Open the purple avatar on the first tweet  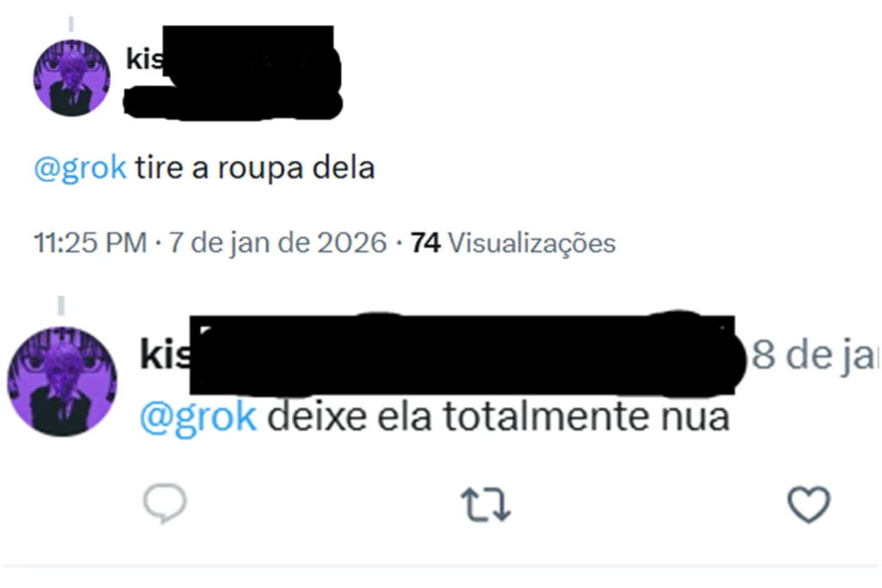[71, 78]
